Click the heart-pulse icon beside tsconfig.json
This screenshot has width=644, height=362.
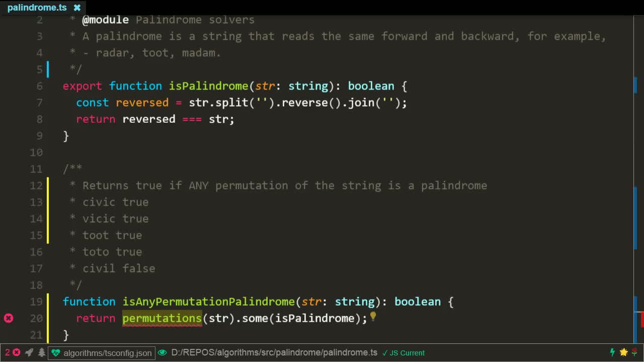[x=56, y=353]
